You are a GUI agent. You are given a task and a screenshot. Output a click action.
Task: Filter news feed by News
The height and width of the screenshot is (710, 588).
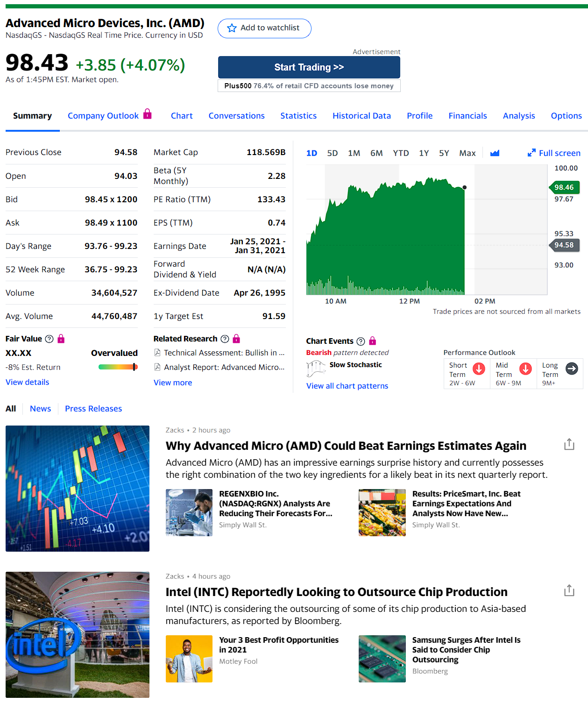pos(41,409)
